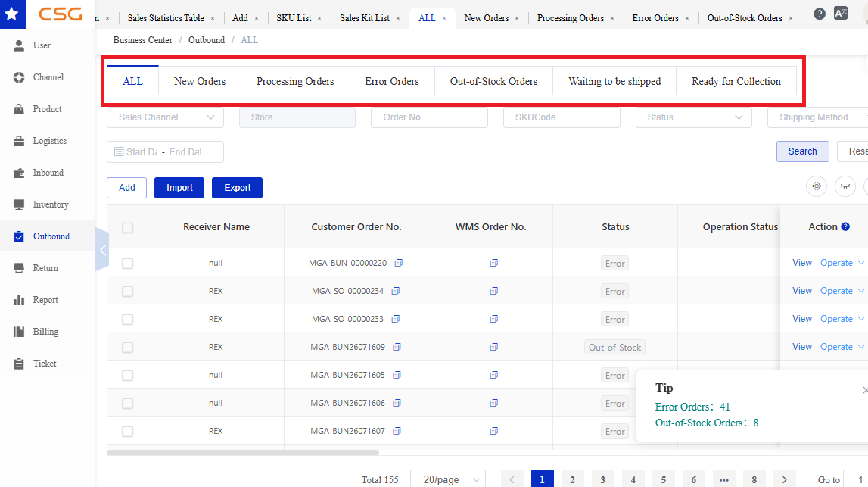This screenshot has width=868, height=487.
Task: Click the star favorites icon
Action: click(x=12, y=14)
